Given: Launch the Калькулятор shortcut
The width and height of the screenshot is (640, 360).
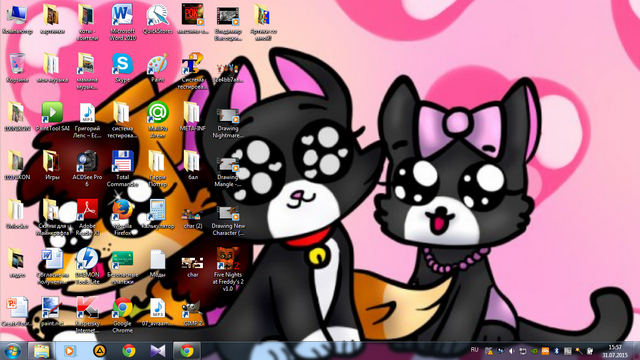Looking at the screenshot, I should 158,214.
